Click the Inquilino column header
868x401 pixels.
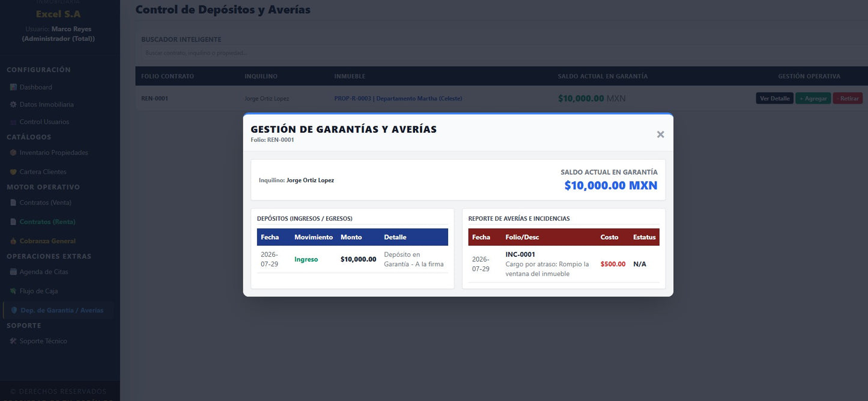[x=261, y=76]
